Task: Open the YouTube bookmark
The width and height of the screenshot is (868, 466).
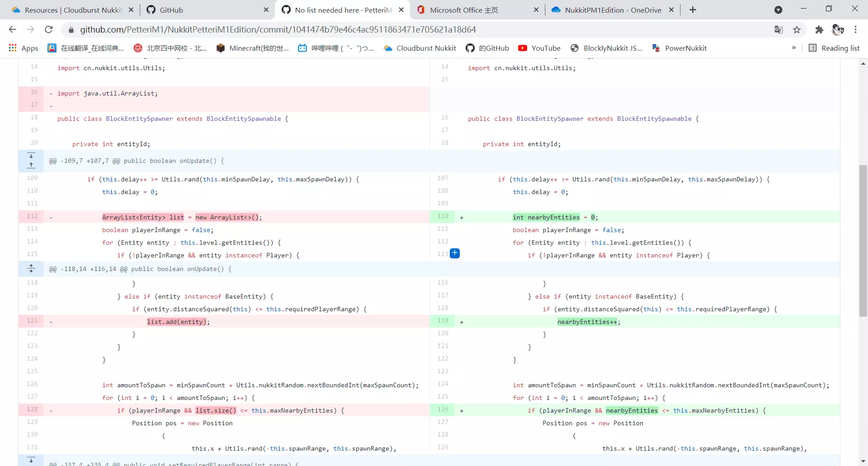Action: pos(539,48)
